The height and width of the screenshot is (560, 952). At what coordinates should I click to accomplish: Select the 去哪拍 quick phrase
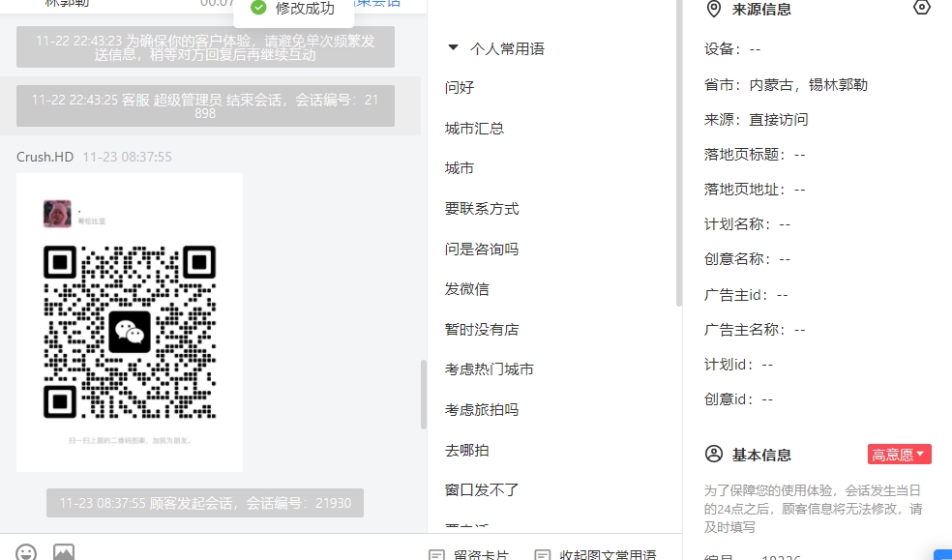click(x=467, y=450)
